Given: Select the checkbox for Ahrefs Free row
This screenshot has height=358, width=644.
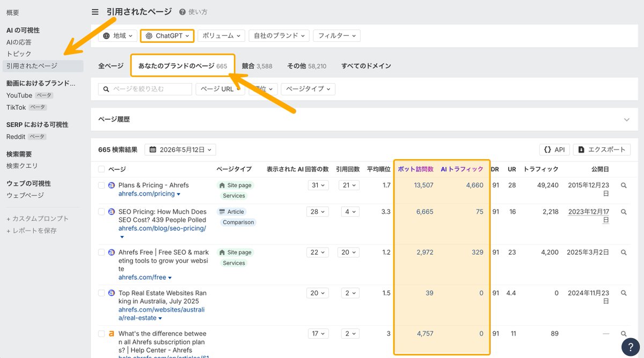Looking at the screenshot, I should point(101,252).
